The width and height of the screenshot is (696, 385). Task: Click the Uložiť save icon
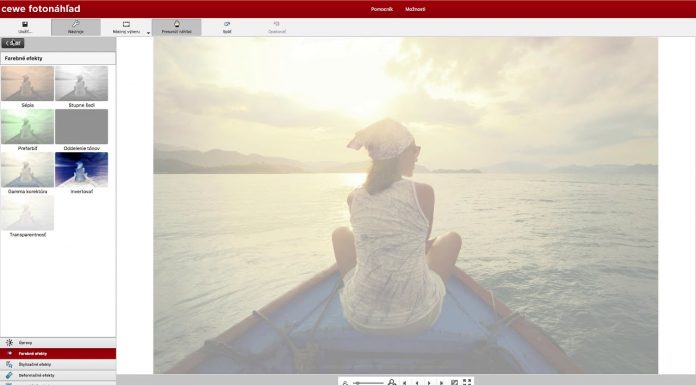click(x=25, y=24)
